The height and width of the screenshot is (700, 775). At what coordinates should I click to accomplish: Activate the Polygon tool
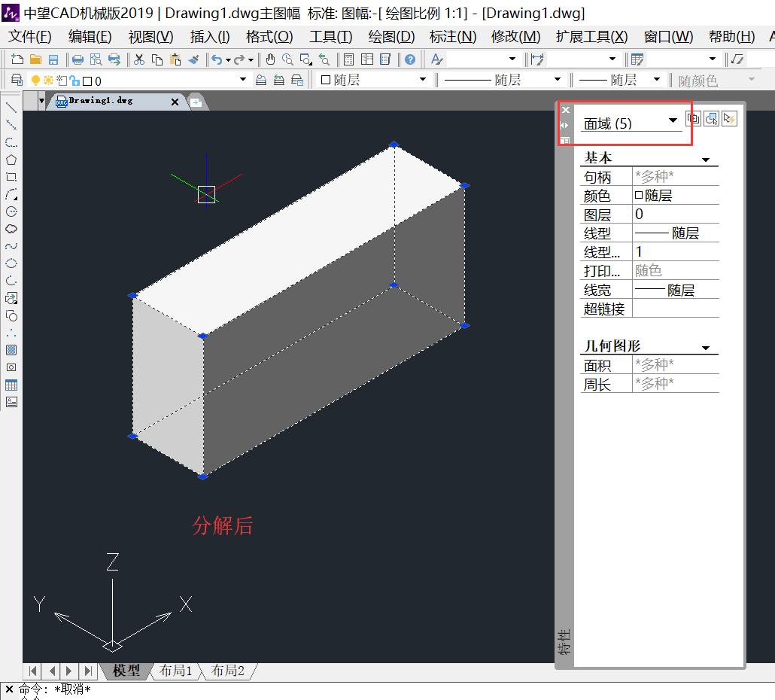(x=11, y=160)
